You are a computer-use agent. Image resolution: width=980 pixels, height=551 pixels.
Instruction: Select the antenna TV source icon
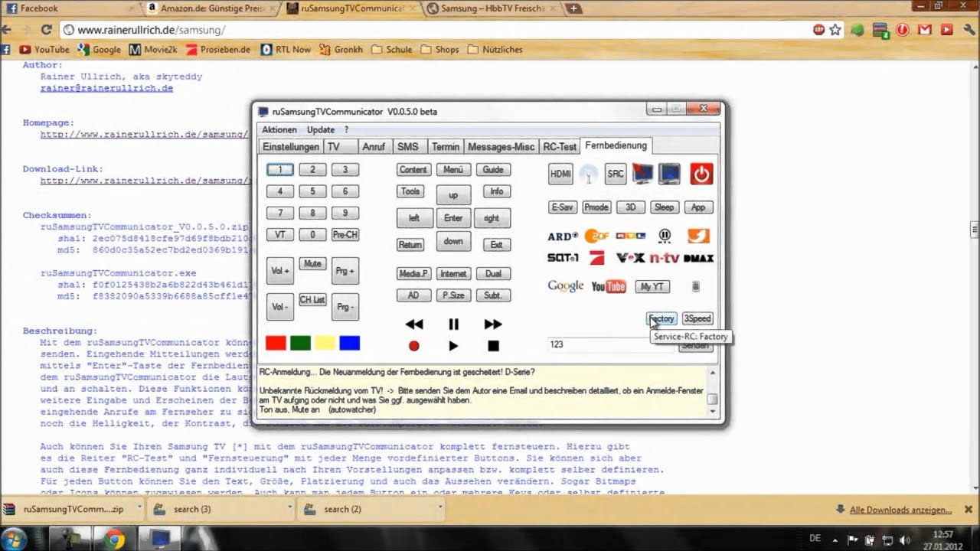(x=588, y=174)
